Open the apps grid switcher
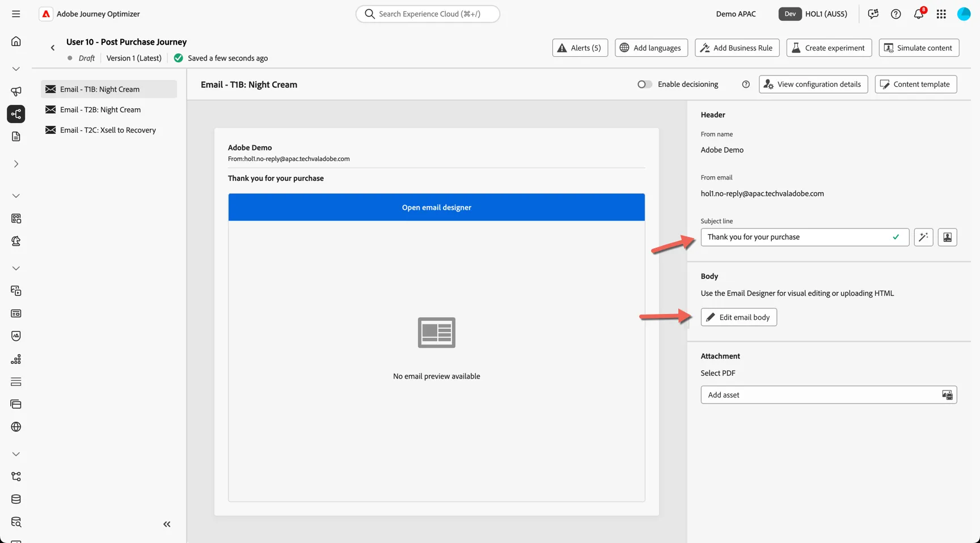Screen dimensions: 980x543 941,14
